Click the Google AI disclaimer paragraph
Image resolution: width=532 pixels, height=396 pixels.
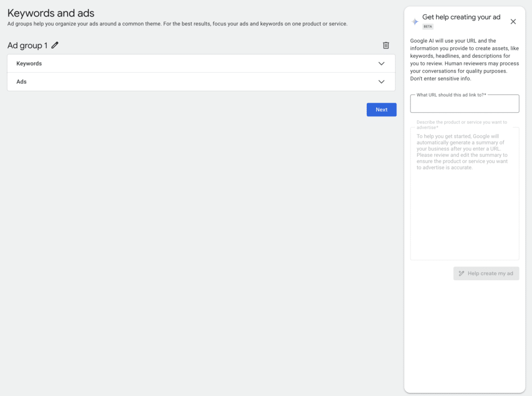(464, 60)
